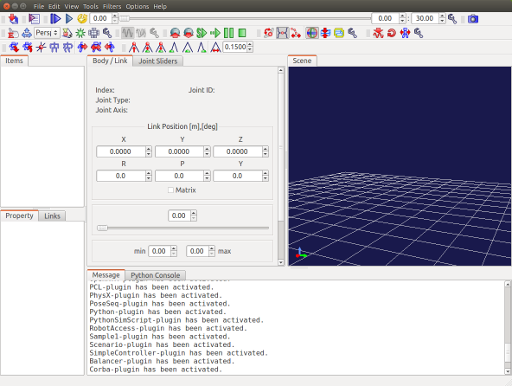Open kinematics bar wrench settings
The width and height of the screenshot is (512, 386).
pos(352,33)
